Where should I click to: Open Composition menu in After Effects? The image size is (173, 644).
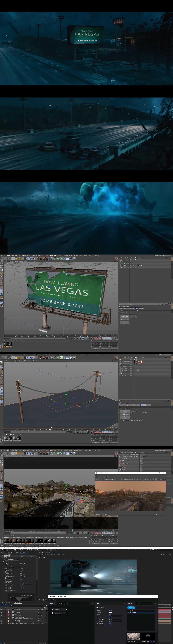(x=10, y=548)
